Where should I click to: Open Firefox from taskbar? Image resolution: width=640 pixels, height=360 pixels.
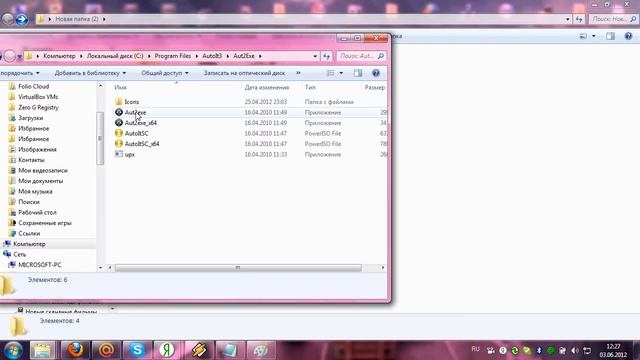76,350
